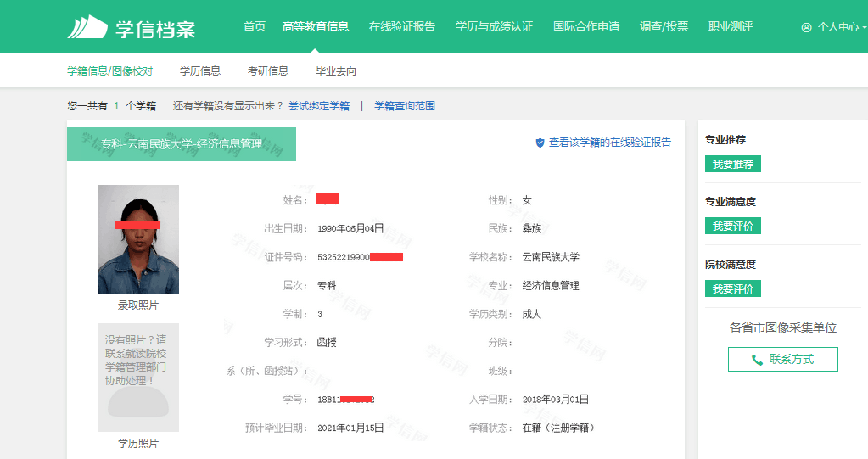Open the 学籍查询范围 link

(x=405, y=106)
